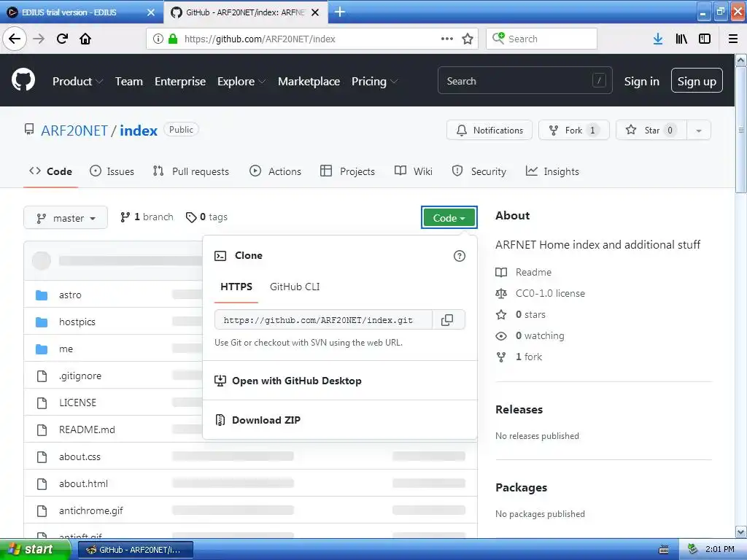Viewport: 747px width, 560px height.
Task: Focus the GitHub search field
Action: [525, 80]
